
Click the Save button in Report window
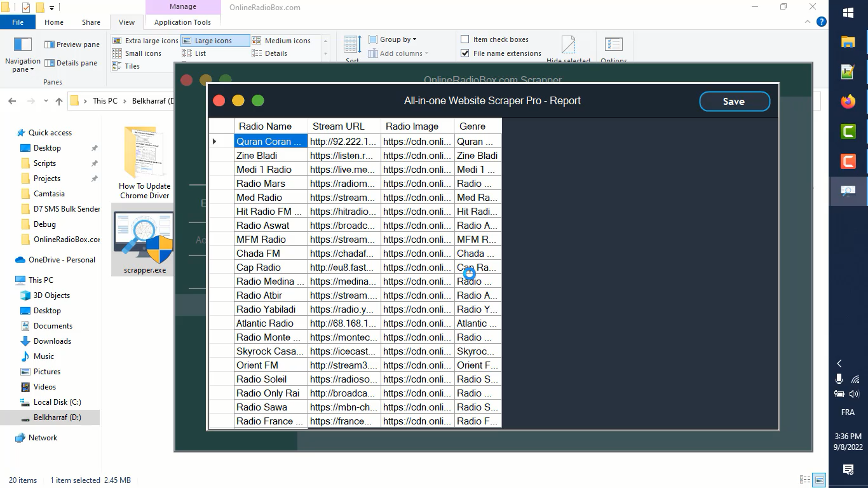pos(735,102)
